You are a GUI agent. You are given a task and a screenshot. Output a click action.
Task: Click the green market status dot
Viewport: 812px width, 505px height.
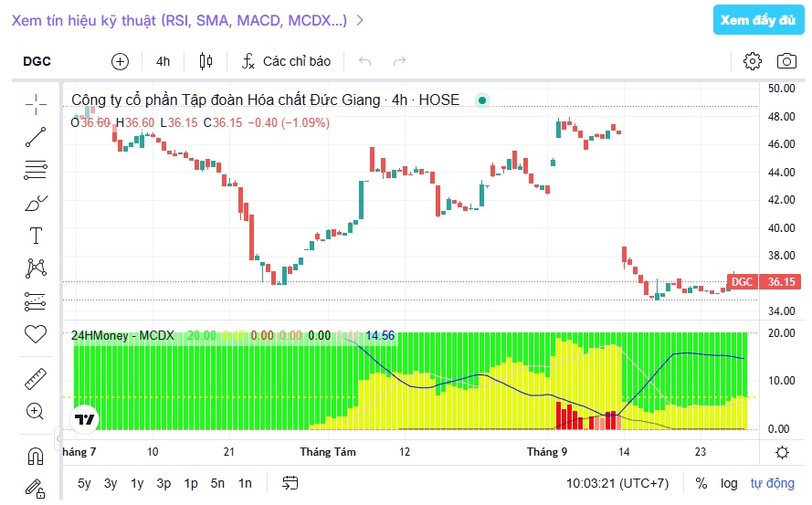tap(482, 100)
